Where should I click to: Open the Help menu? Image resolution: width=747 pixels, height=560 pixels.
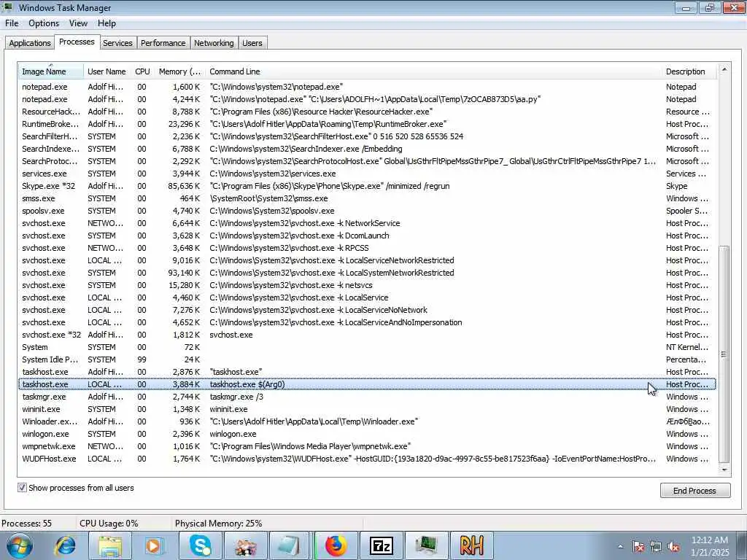tap(107, 23)
